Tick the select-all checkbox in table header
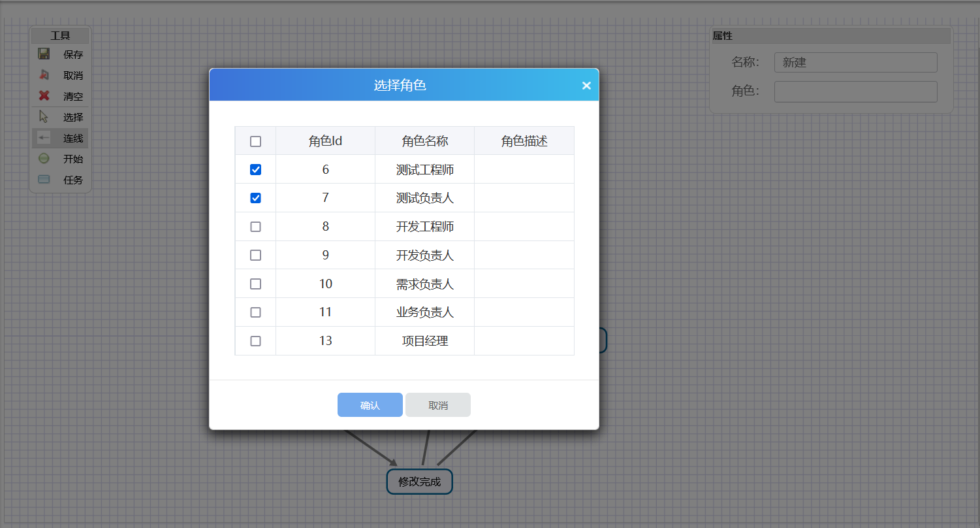 (x=255, y=141)
